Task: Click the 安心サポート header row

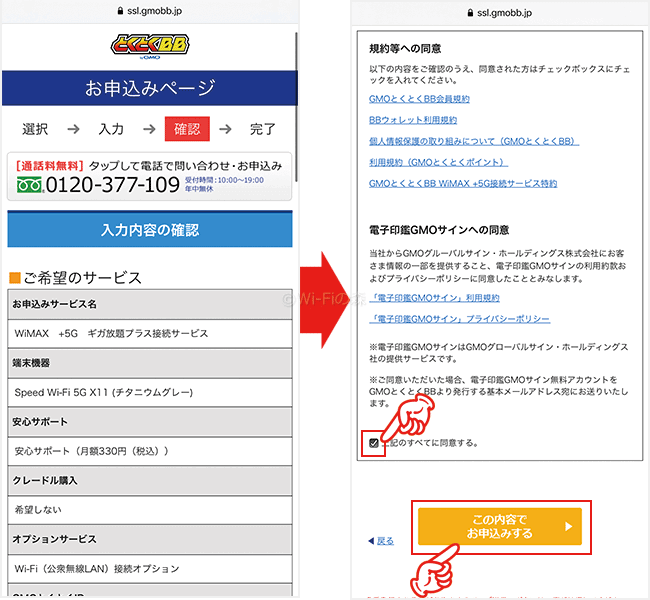Action: tap(150, 422)
